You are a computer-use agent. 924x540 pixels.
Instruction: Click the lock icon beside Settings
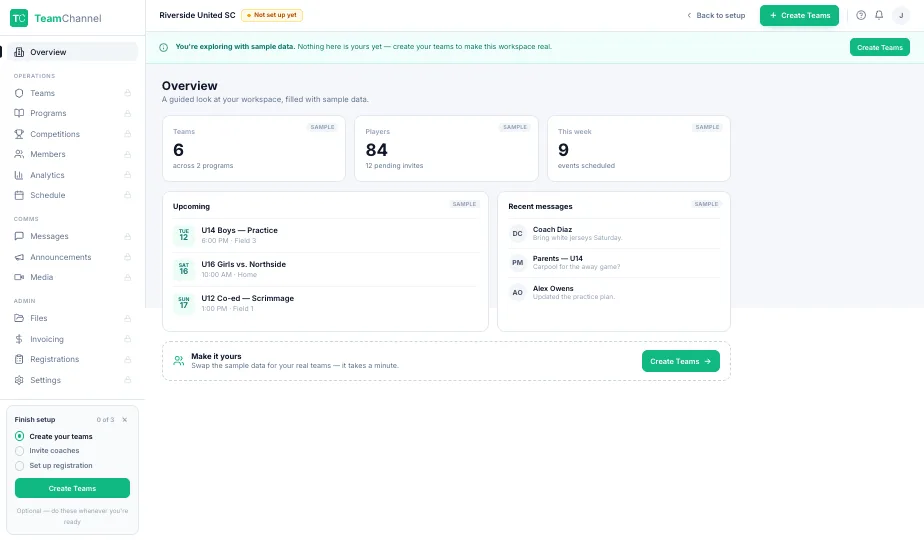[x=127, y=380]
